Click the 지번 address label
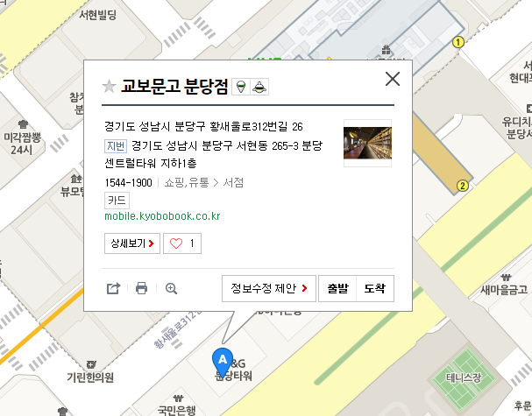This screenshot has height=416, width=532. point(116,146)
